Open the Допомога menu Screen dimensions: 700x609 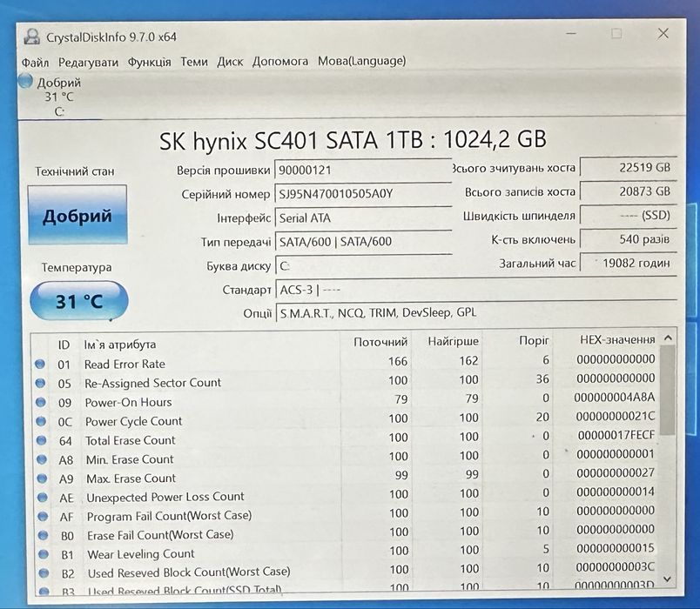click(279, 61)
